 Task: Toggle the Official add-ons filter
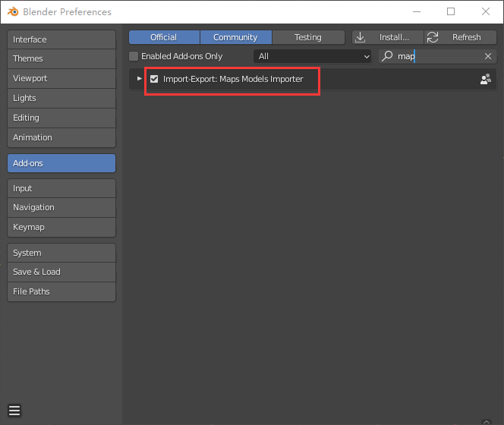(164, 37)
